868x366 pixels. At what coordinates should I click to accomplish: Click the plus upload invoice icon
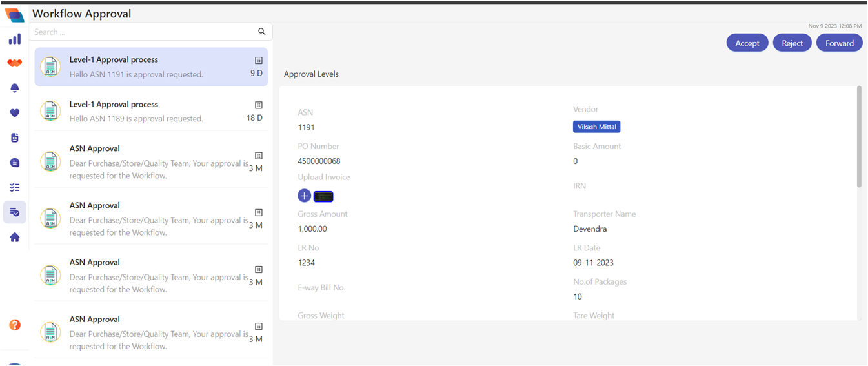[x=304, y=196]
